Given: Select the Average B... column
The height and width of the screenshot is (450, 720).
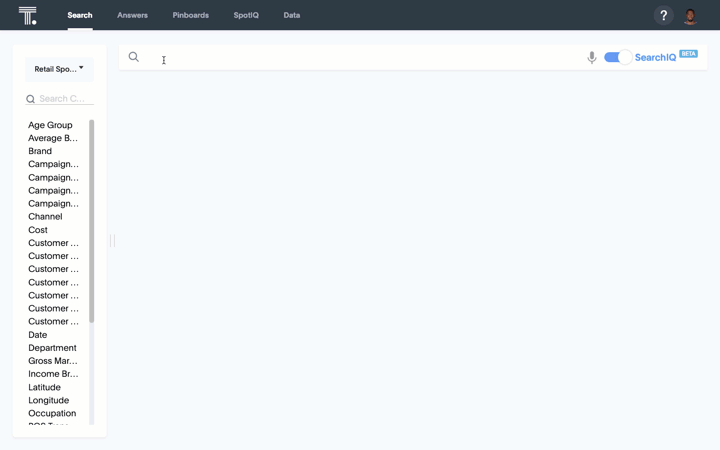Looking at the screenshot, I should pyautogui.click(x=53, y=138).
